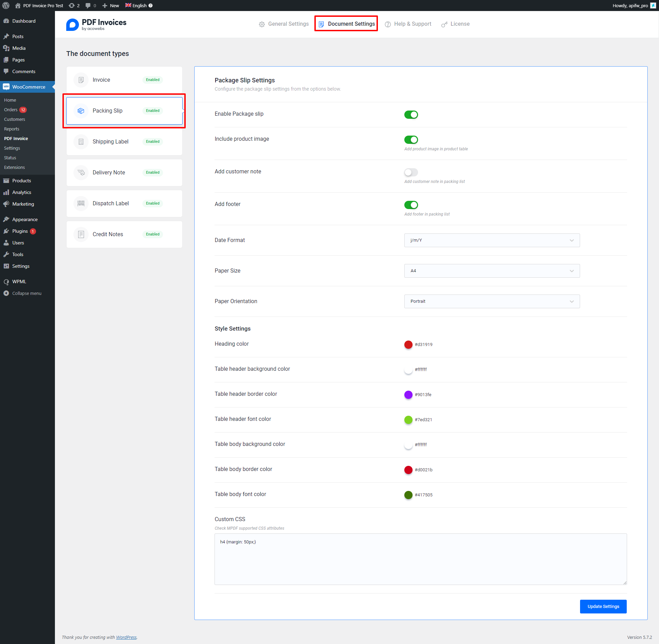Click the Shipping Label icon
The height and width of the screenshot is (644, 659).
pos(81,142)
